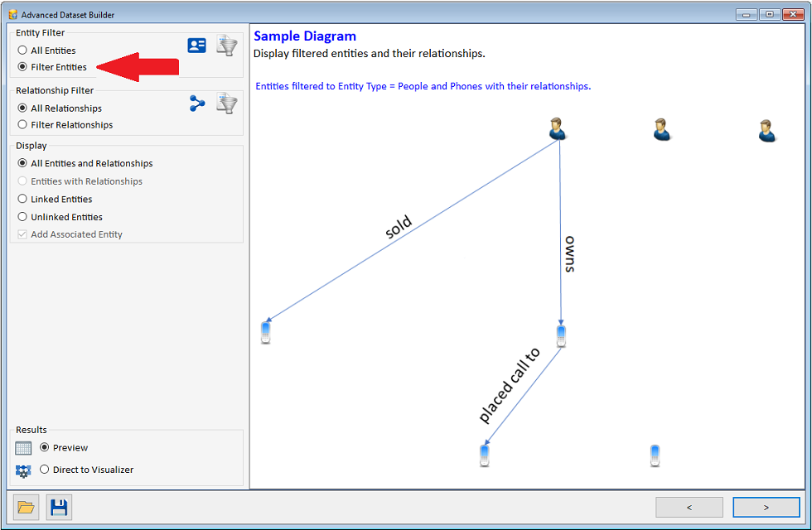Enable Filter Relationships radio button
The width and height of the screenshot is (812, 530).
(22, 125)
